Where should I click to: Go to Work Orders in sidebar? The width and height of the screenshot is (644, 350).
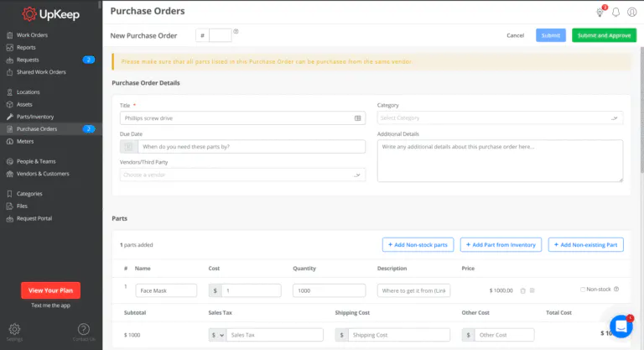[32, 35]
